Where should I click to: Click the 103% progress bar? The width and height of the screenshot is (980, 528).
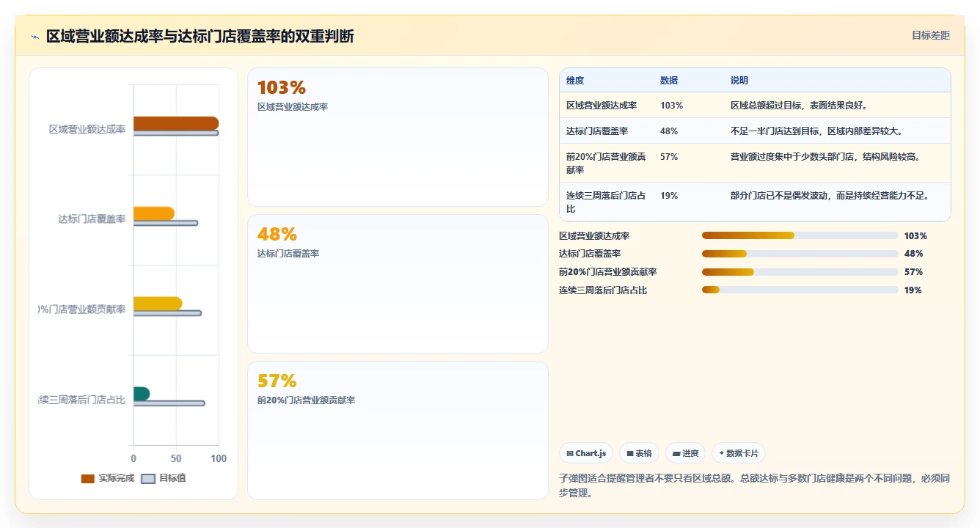[x=800, y=235]
